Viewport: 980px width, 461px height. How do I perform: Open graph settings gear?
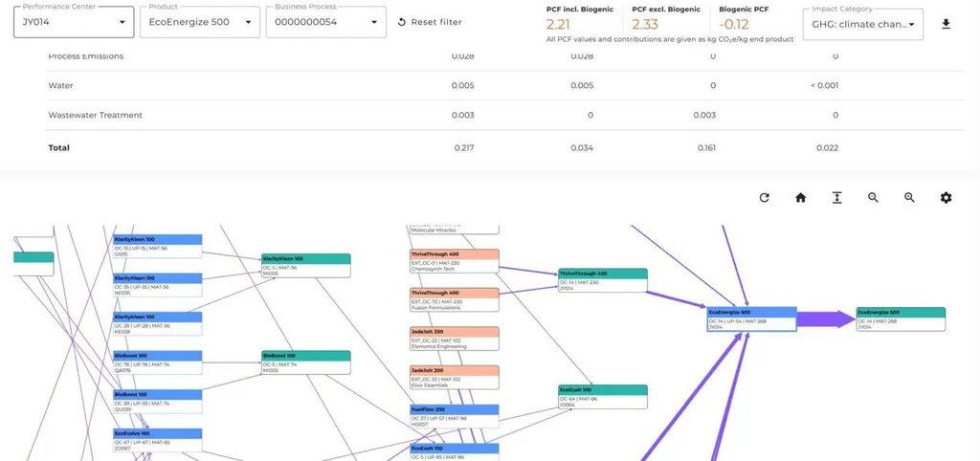point(946,198)
